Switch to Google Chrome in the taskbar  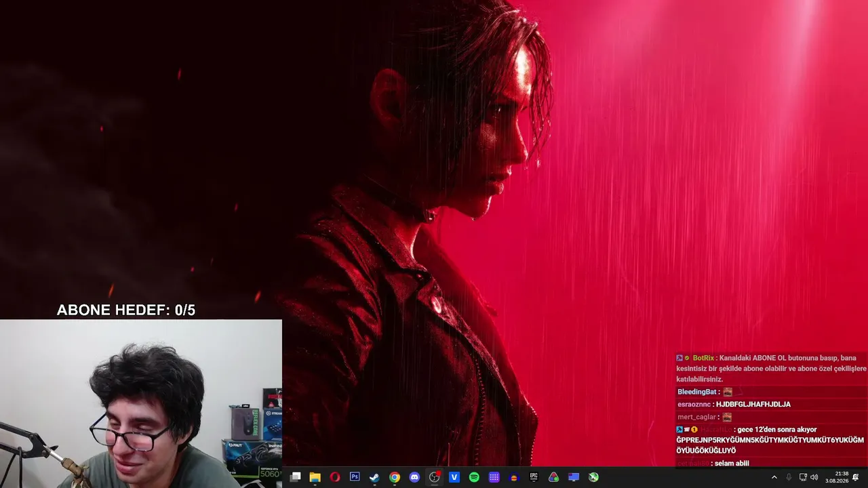coord(395,477)
